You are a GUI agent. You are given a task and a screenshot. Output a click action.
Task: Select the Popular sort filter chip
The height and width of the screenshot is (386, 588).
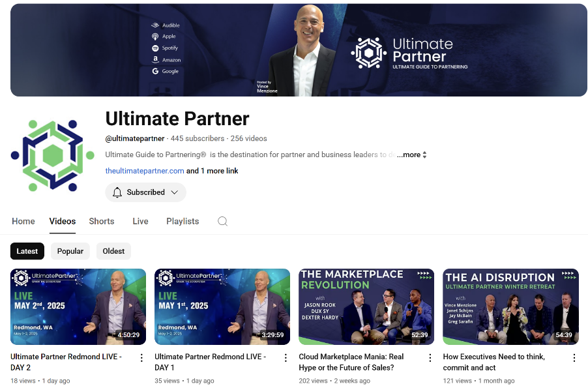point(70,251)
